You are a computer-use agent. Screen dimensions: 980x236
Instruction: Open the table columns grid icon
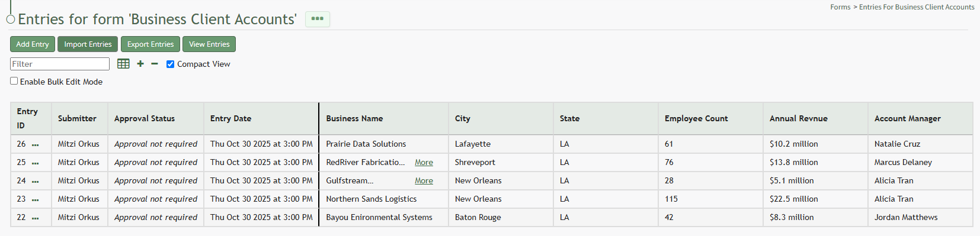pos(123,64)
